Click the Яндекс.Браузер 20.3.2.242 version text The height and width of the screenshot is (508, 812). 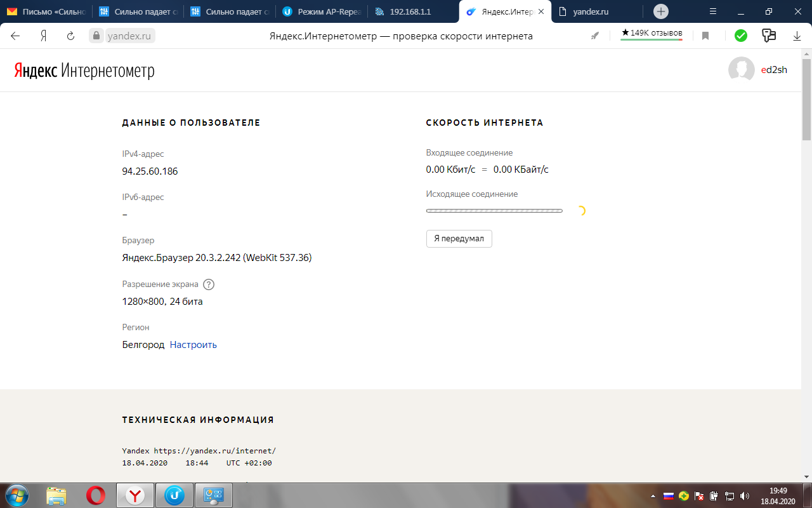217,258
